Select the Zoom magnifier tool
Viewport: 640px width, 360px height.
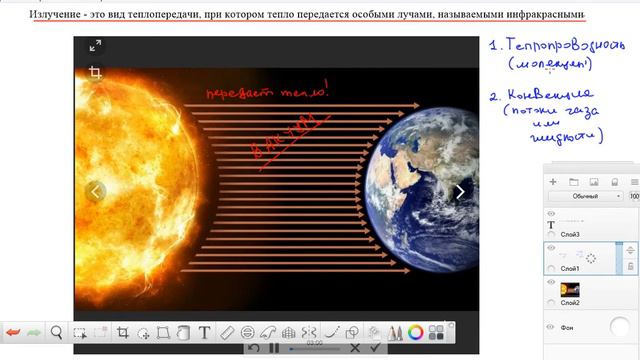(x=57, y=333)
